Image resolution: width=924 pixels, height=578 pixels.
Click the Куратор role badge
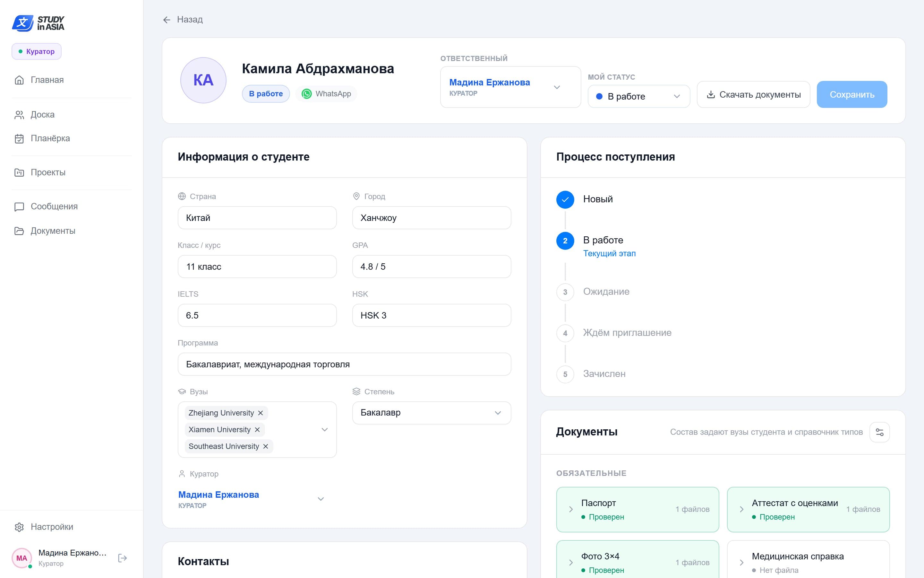point(37,52)
